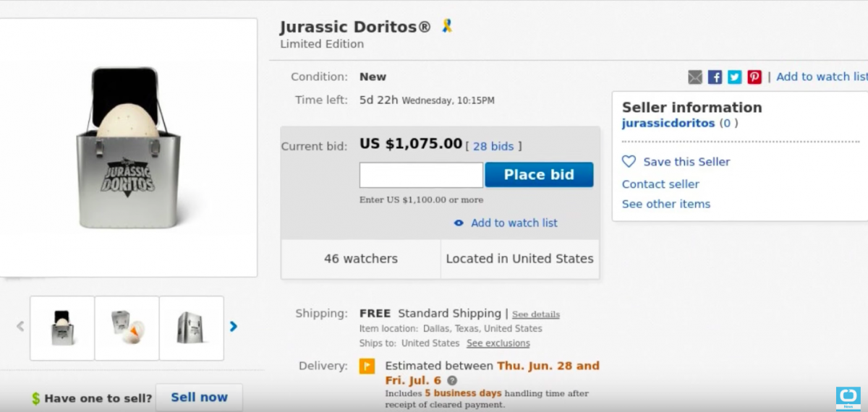This screenshot has width=868, height=412.
Task: Share listing on Pinterest icon
Action: pos(754,77)
